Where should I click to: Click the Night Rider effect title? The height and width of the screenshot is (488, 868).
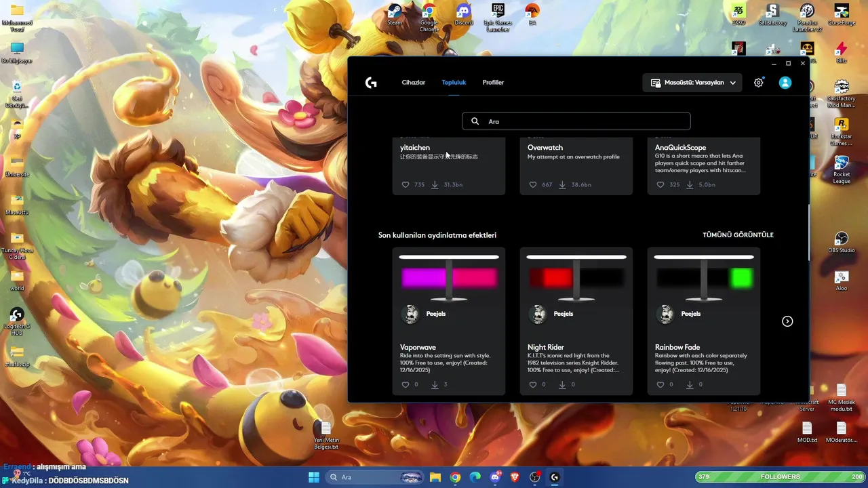pyautogui.click(x=546, y=348)
